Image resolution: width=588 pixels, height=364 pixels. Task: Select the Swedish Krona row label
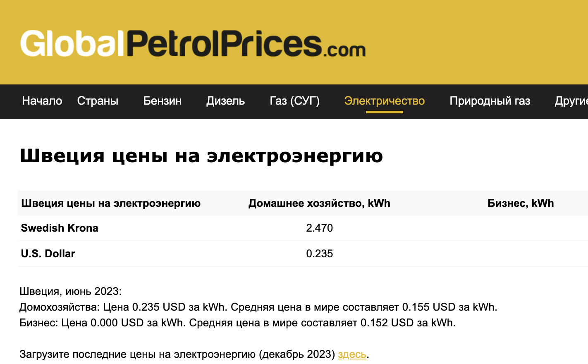tap(60, 228)
